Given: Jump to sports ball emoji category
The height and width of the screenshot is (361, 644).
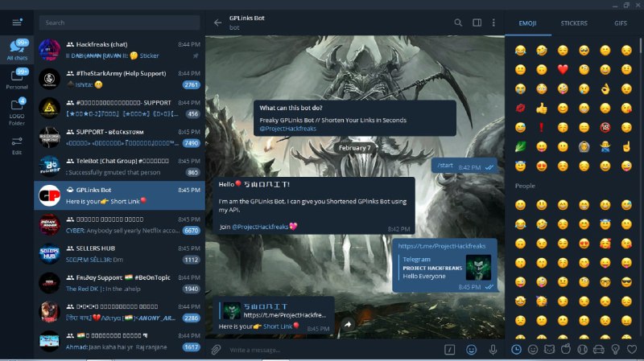Looking at the screenshot, I should tap(582, 350).
